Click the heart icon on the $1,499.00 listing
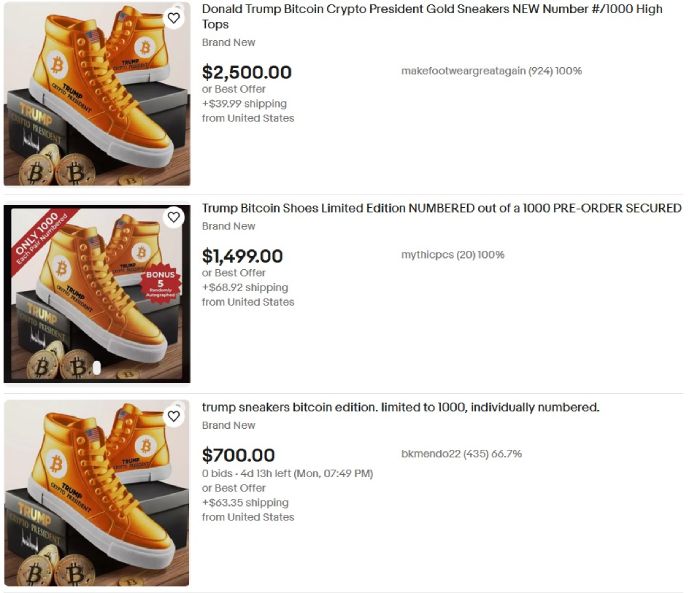This screenshot has width=700, height=593. coord(174,217)
